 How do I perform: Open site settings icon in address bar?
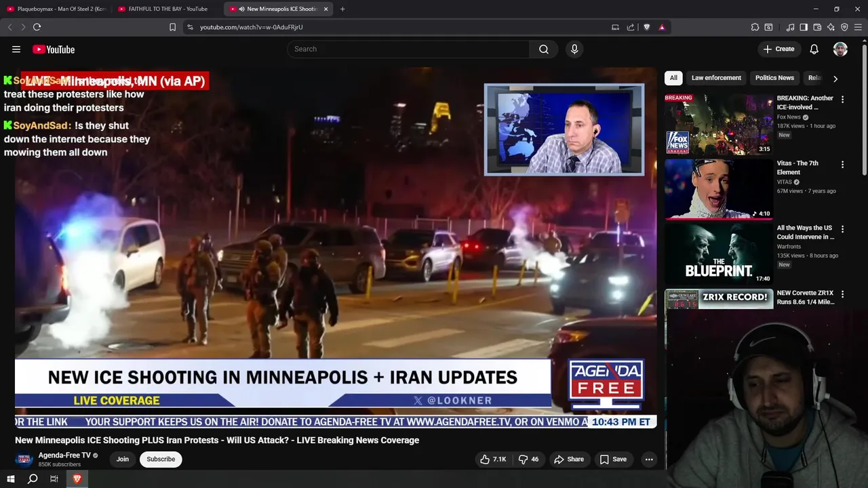coord(190,27)
